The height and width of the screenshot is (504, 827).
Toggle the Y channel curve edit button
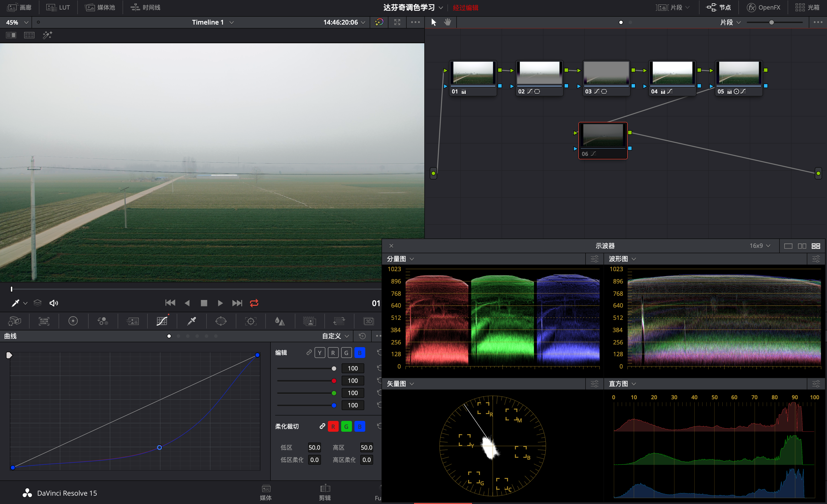pos(319,353)
